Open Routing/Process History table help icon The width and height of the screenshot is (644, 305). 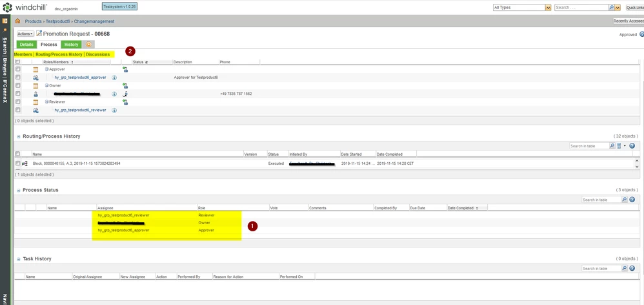click(632, 146)
